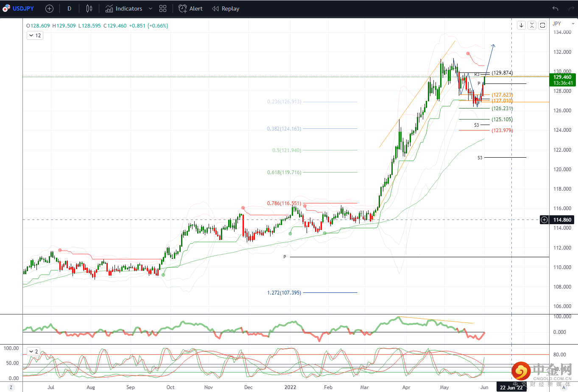
Task: Toggle auto scale A button
Action: (x=564, y=387)
